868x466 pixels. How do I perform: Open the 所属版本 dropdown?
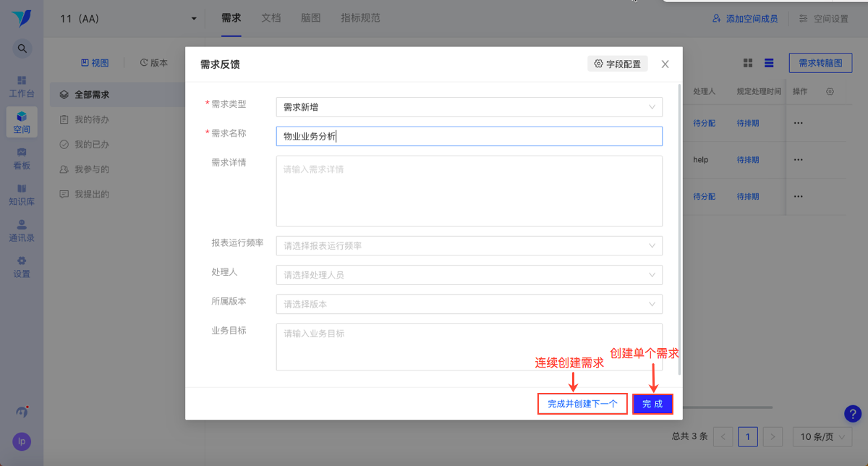click(x=469, y=304)
